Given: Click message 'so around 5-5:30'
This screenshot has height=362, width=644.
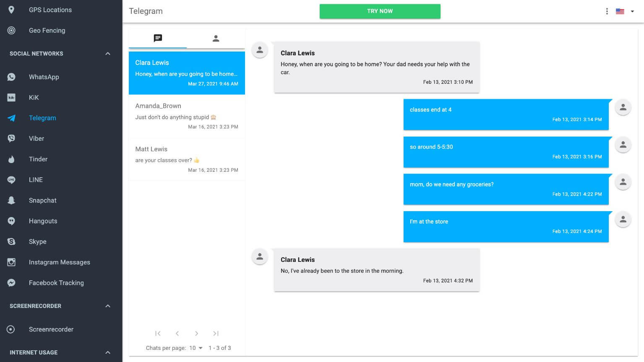Looking at the screenshot, I should click(x=506, y=152).
